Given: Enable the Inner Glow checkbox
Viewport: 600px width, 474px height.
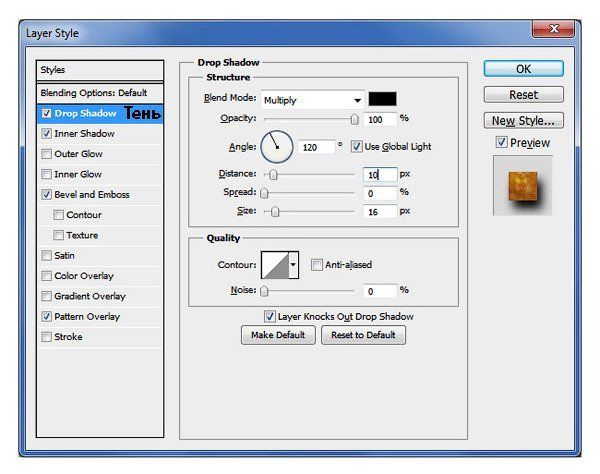Looking at the screenshot, I should tap(46, 174).
